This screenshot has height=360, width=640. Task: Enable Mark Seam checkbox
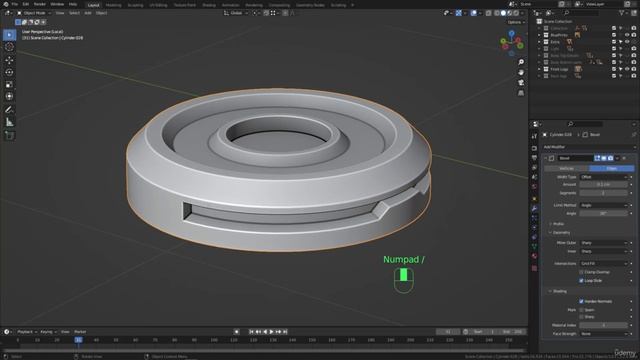[x=581, y=310]
